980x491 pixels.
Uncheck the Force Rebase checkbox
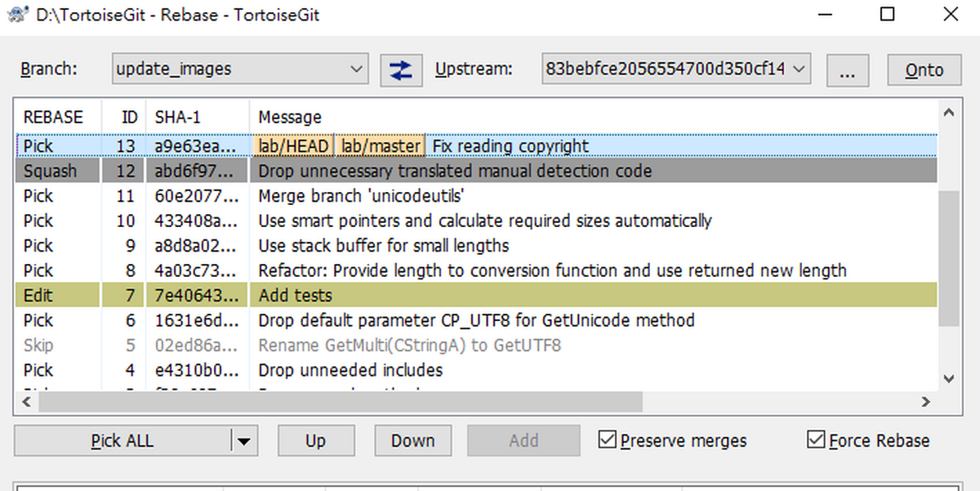[x=816, y=440]
